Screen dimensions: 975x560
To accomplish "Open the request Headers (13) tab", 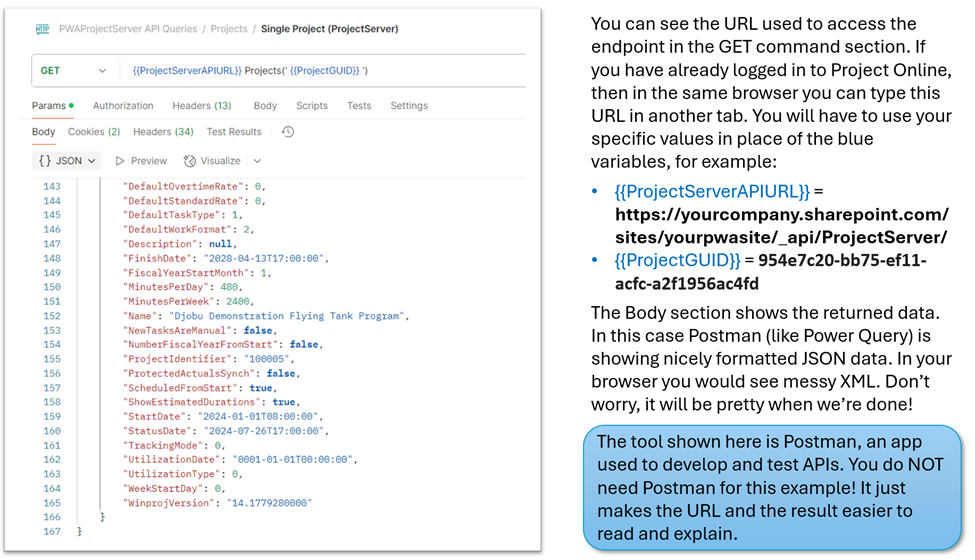I will click(202, 106).
